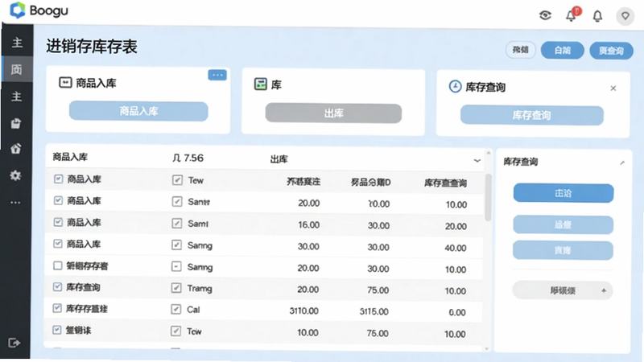Click the gray 出库 button
This screenshot has width=644, height=362.
pyautogui.click(x=333, y=113)
